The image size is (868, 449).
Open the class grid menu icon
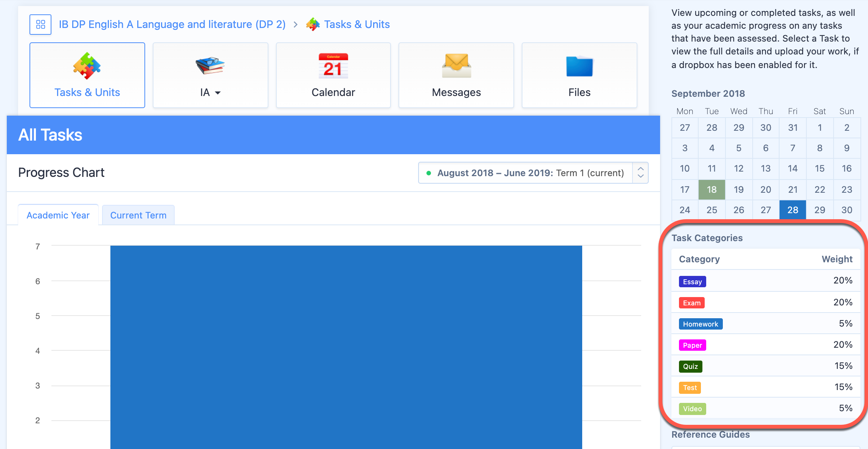pyautogui.click(x=40, y=25)
